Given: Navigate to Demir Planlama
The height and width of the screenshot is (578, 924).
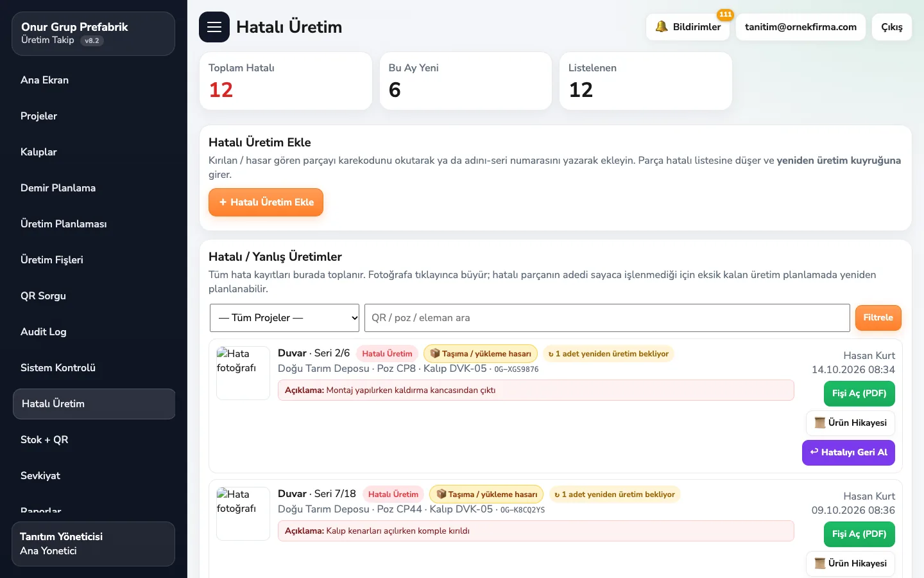Looking at the screenshot, I should tap(94, 188).
